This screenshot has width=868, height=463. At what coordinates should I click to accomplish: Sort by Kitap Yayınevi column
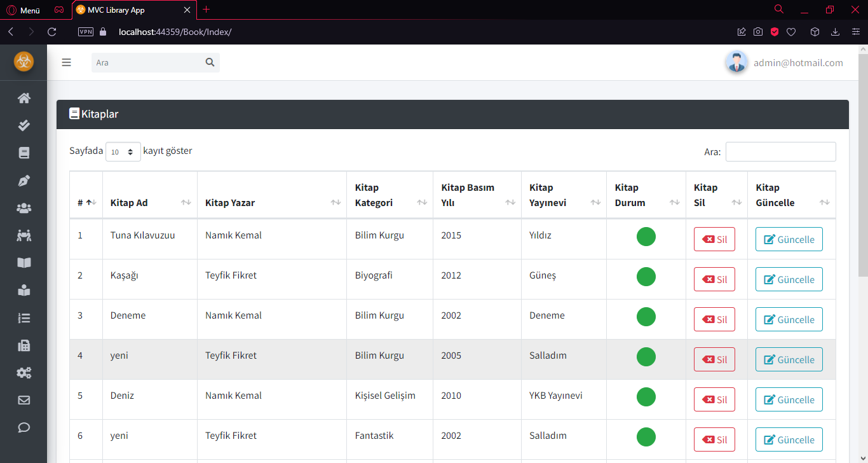tap(564, 195)
